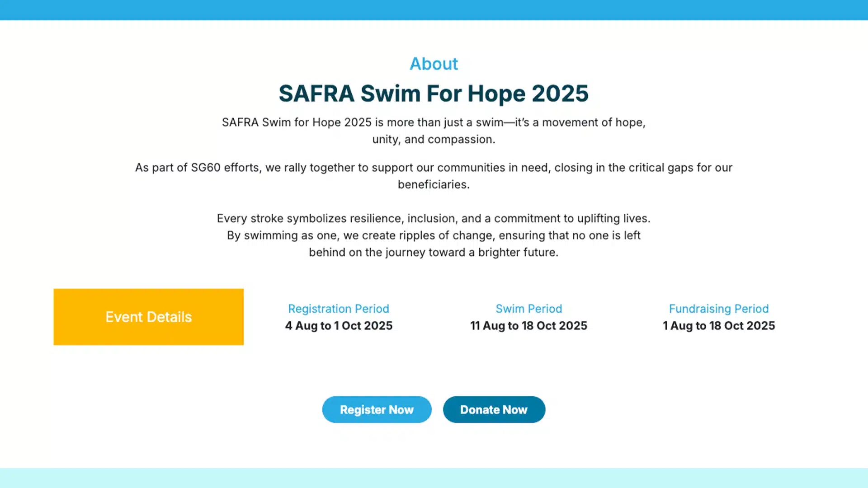Click the About heading

point(434,64)
